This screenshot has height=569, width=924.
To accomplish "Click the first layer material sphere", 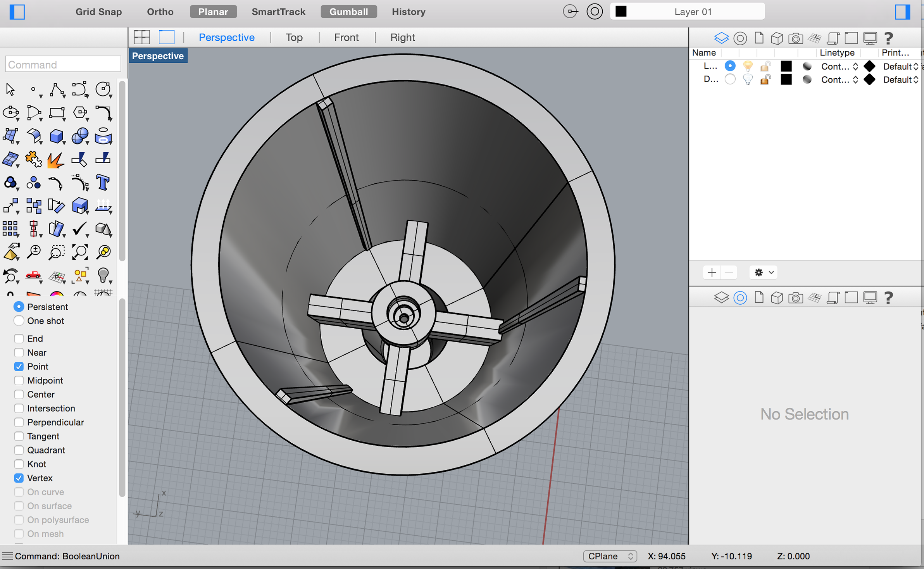I will [807, 66].
